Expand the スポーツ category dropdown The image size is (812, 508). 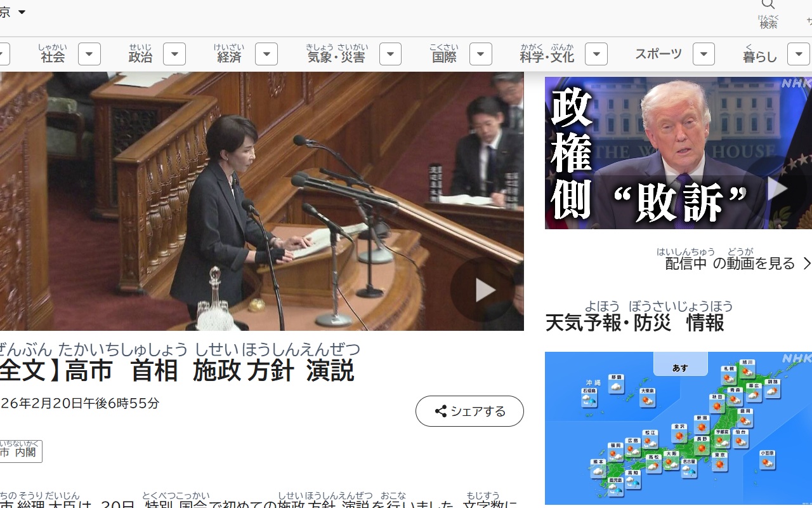pyautogui.click(x=704, y=54)
